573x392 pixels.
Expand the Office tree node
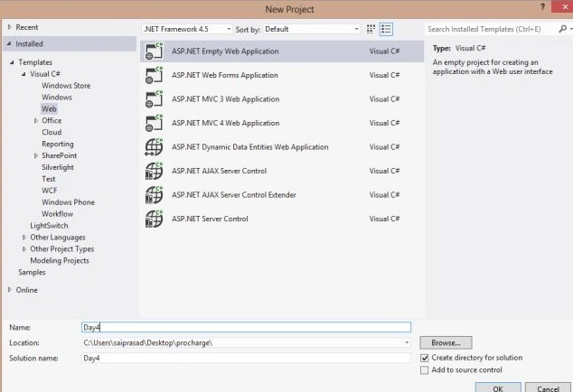[x=36, y=120]
